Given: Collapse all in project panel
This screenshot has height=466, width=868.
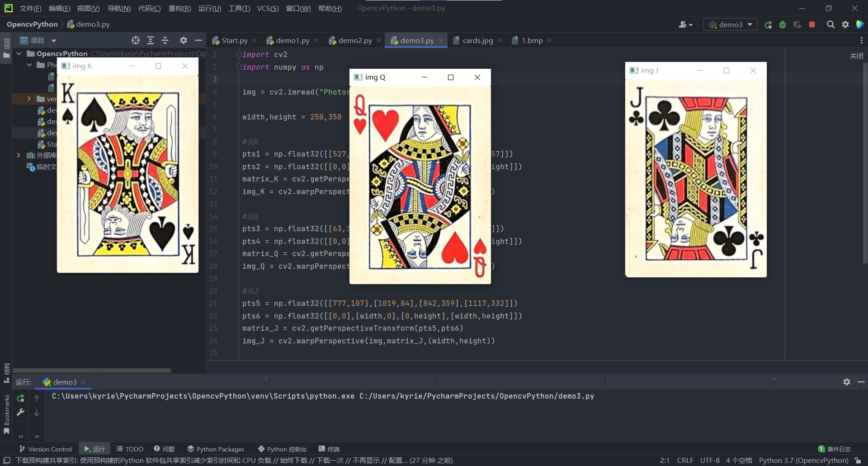Looking at the screenshot, I should point(165,40).
